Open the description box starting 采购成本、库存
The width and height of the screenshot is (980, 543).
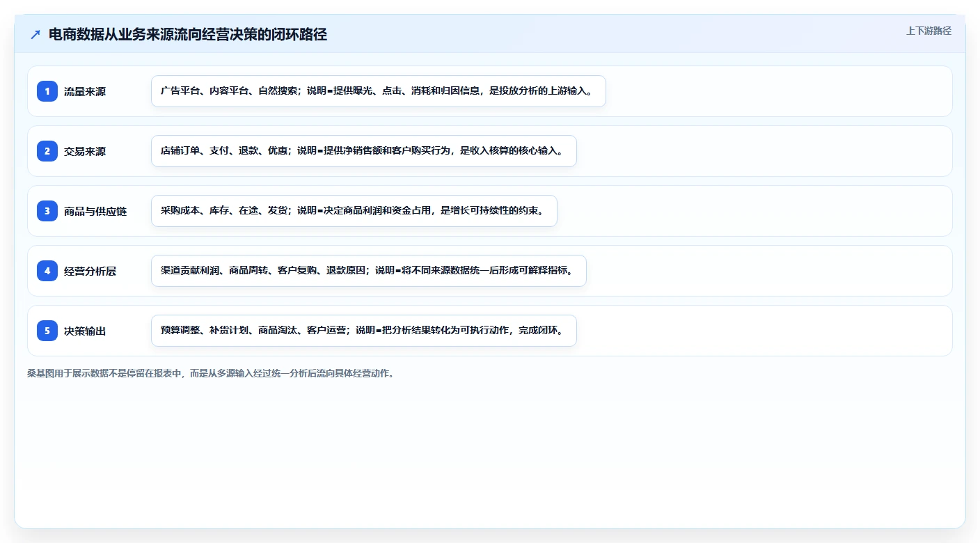(354, 211)
